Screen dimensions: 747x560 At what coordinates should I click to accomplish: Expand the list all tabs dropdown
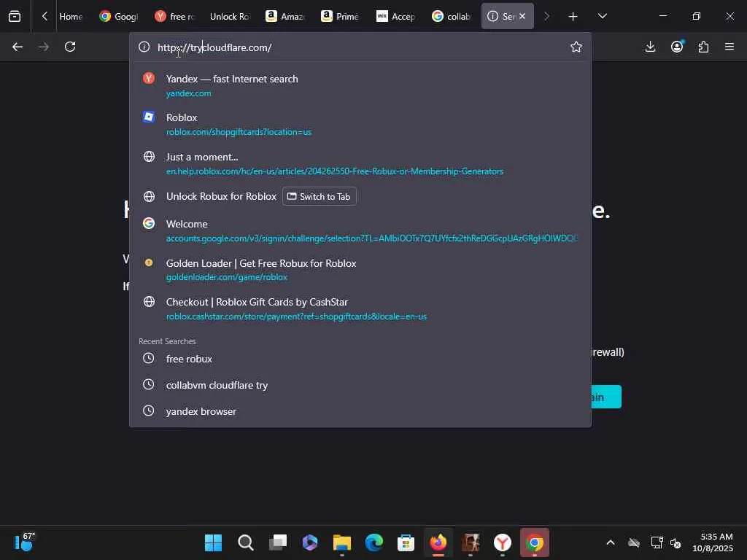tap(602, 16)
